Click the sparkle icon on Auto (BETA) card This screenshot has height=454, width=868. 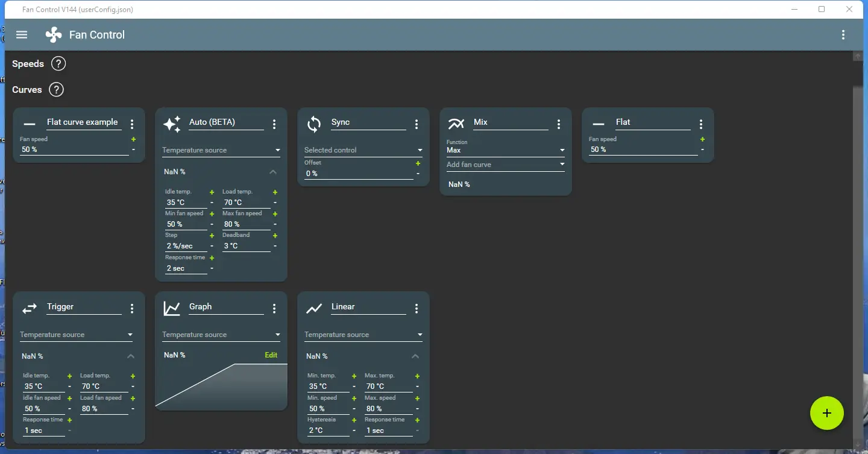click(172, 124)
